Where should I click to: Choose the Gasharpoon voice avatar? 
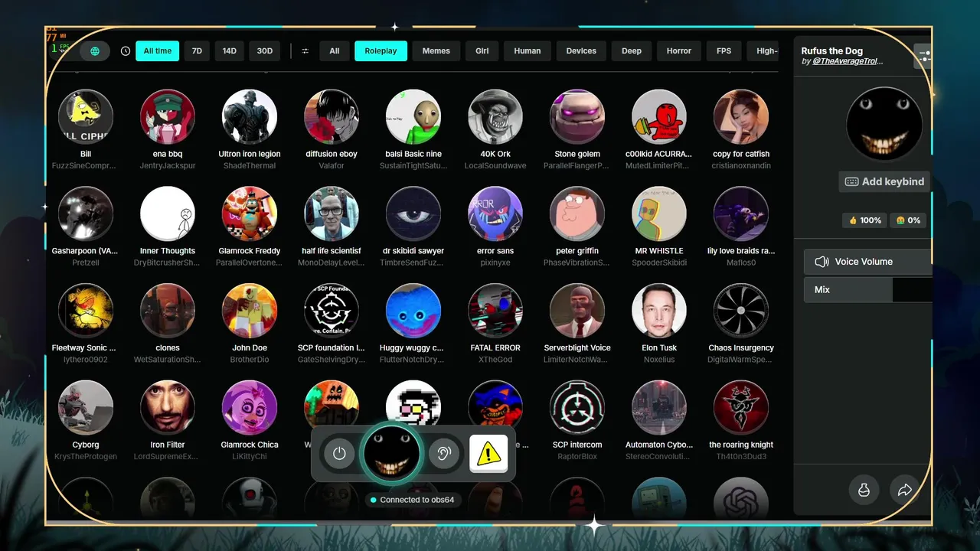pyautogui.click(x=86, y=214)
